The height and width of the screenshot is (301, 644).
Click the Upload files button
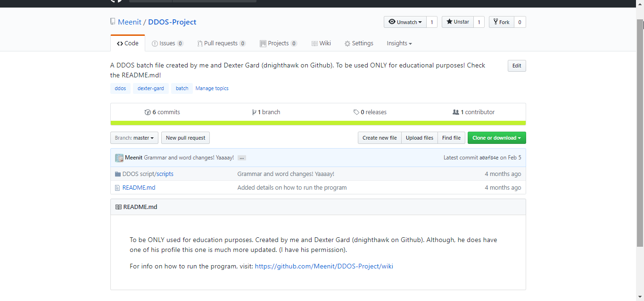coord(420,138)
